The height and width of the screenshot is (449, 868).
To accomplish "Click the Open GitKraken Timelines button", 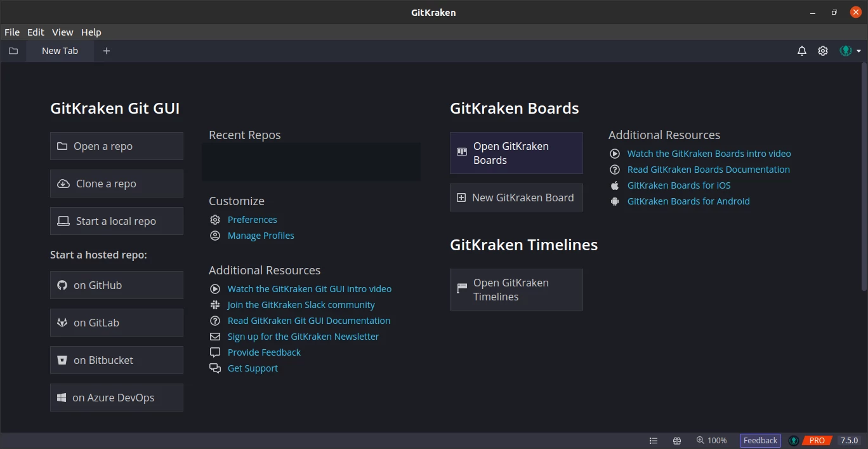I will [516, 290].
